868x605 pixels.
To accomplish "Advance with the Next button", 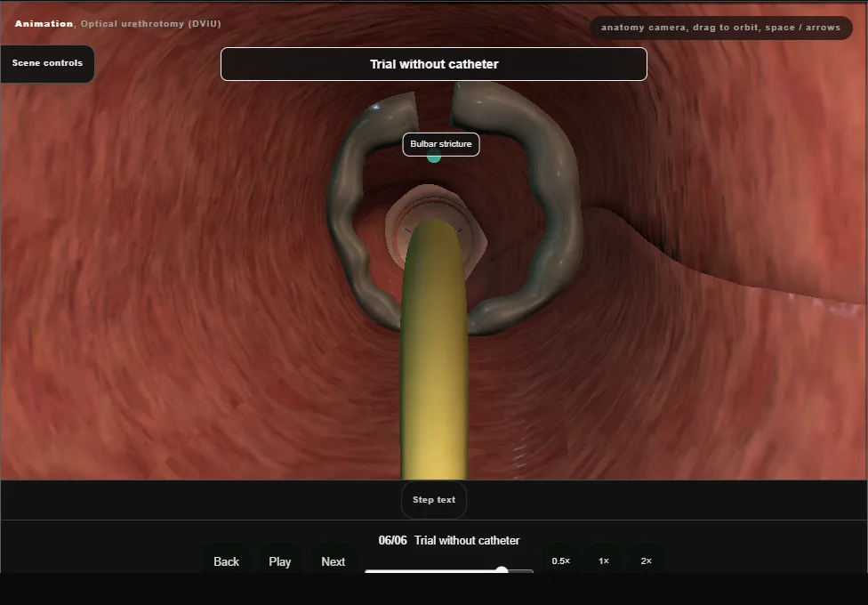I will tap(334, 561).
